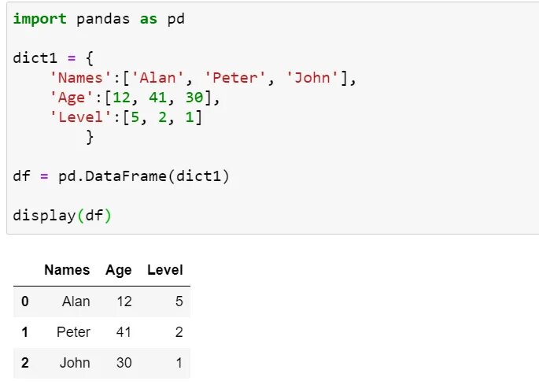Screen dimensions: 539x392
Task: Click row index 0 in the table
Action: click(24, 301)
